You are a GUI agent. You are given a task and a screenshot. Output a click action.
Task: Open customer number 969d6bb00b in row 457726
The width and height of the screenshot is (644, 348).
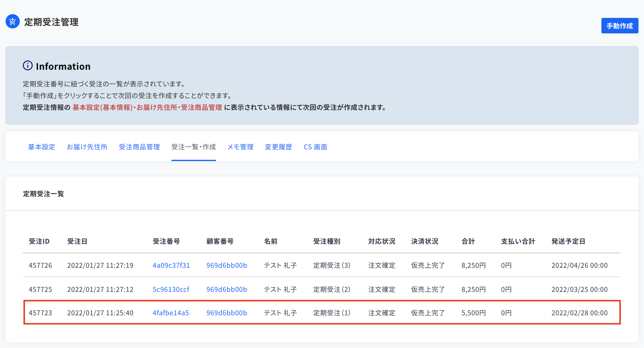tap(227, 265)
